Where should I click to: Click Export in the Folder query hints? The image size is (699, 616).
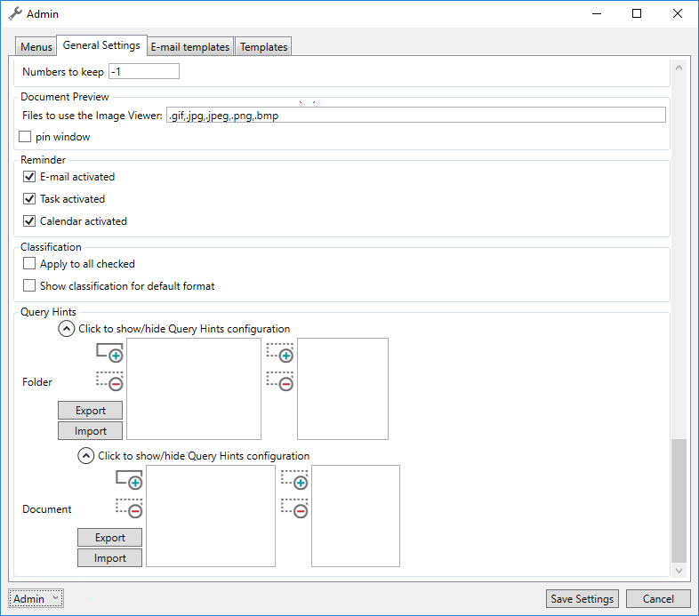coord(91,411)
